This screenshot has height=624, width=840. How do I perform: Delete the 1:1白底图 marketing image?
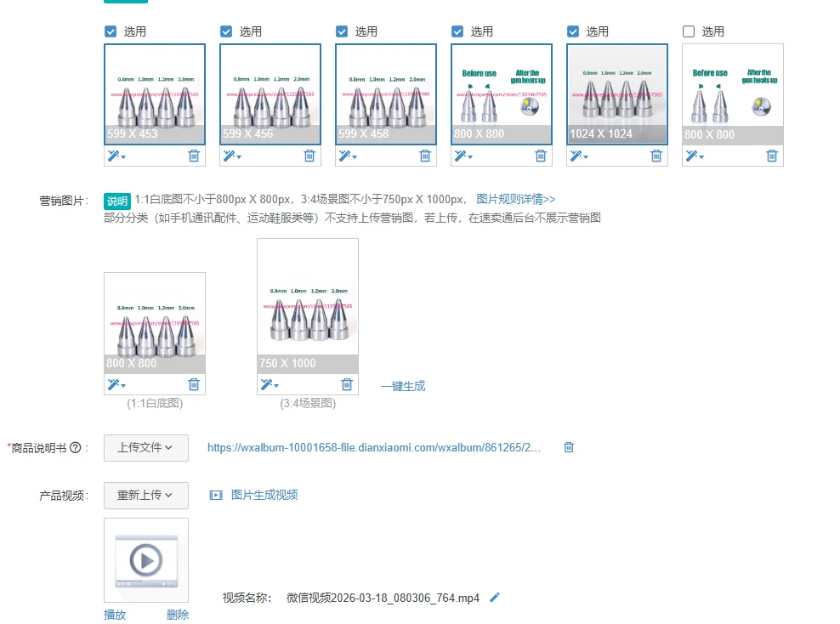click(x=194, y=384)
